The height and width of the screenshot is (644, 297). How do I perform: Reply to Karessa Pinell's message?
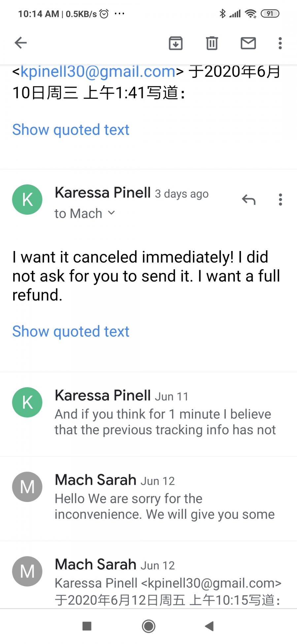pyautogui.click(x=248, y=199)
